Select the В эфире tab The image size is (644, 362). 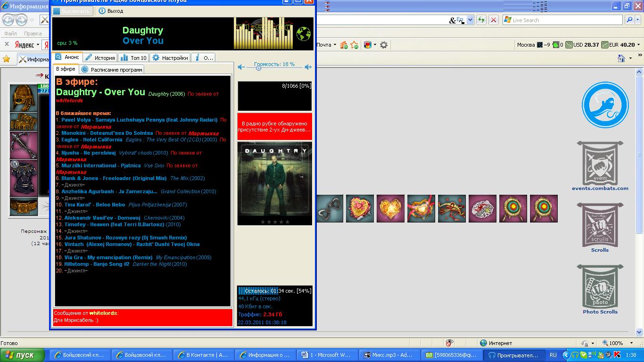click(x=66, y=69)
